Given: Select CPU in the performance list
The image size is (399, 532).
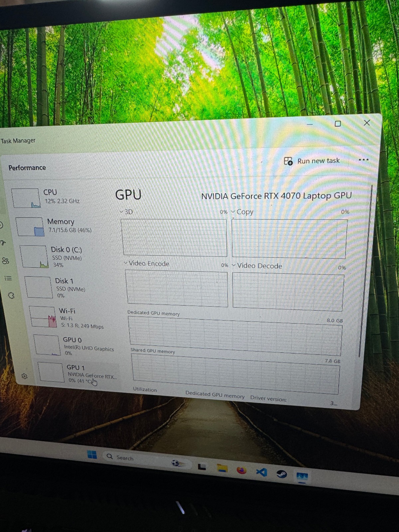Looking at the screenshot, I should coord(62,198).
